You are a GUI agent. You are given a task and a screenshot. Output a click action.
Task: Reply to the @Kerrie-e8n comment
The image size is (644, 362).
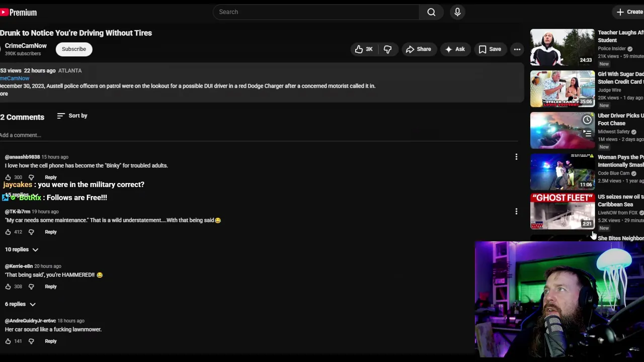tap(51, 287)
